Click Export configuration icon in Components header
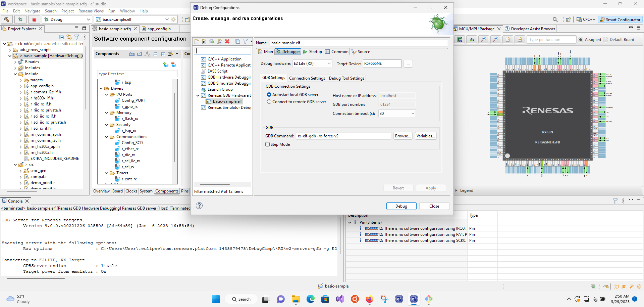This screenshot has width=644, height=307. click(140, 54)
